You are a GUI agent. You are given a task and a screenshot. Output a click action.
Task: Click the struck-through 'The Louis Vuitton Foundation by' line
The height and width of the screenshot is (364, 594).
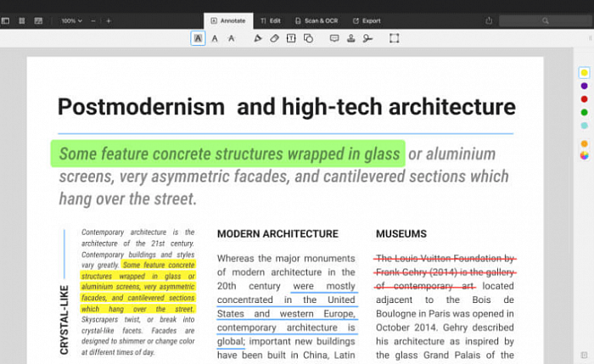[x=445, y=258]
